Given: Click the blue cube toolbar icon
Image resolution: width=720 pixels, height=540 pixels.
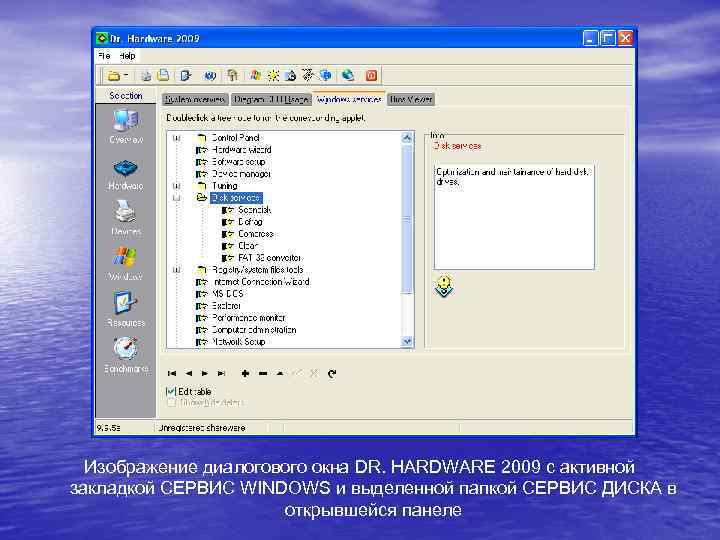Looking at the screenshot, I should [x=326, y=75].
